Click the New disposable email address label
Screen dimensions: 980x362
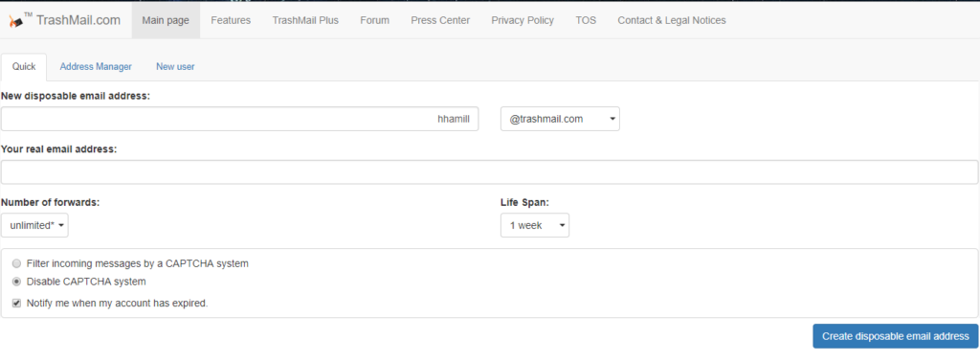76,96
